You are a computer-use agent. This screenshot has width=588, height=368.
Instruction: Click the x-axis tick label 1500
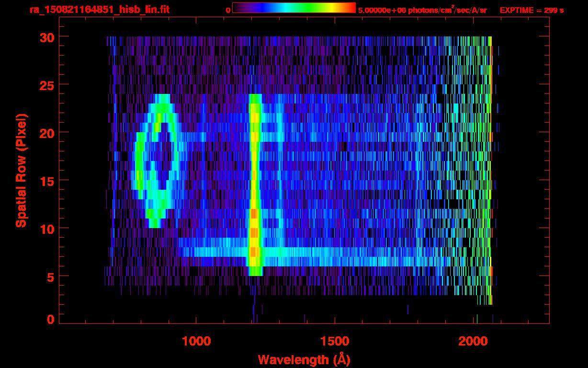point(334,341)
